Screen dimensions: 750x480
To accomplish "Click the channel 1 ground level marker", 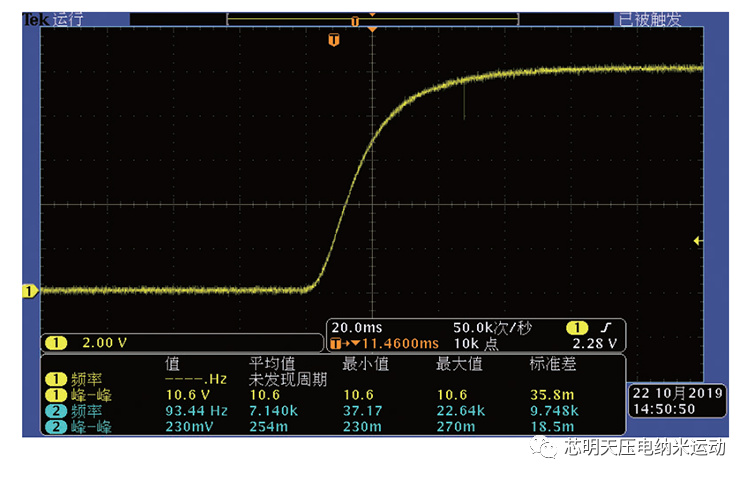I will pos(30,291).
